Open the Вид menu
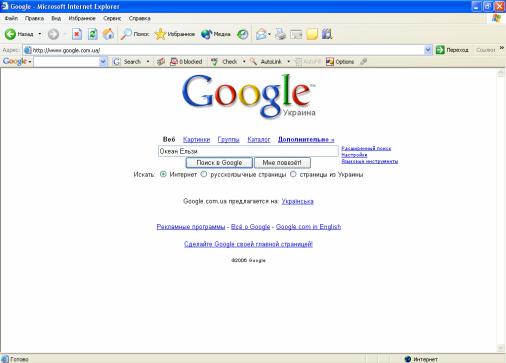Image resolution: width=506 pixels, height=363 pixels. click(56, 18)
